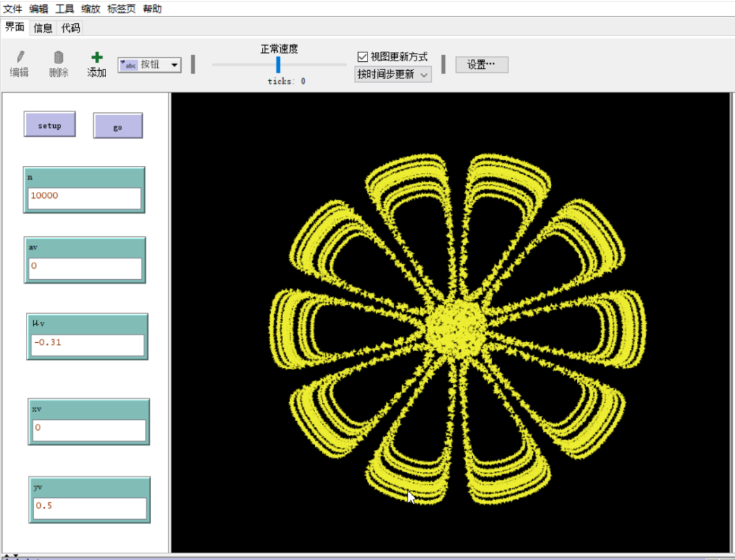Open the 文件 menu
This screenshot has width=735, height=560.
13,9
